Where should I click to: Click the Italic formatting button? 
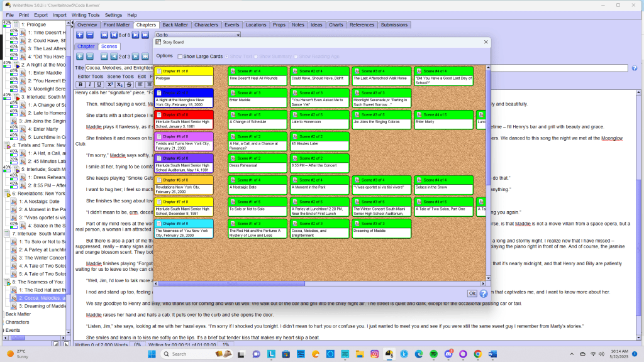[x=90, y=85]
